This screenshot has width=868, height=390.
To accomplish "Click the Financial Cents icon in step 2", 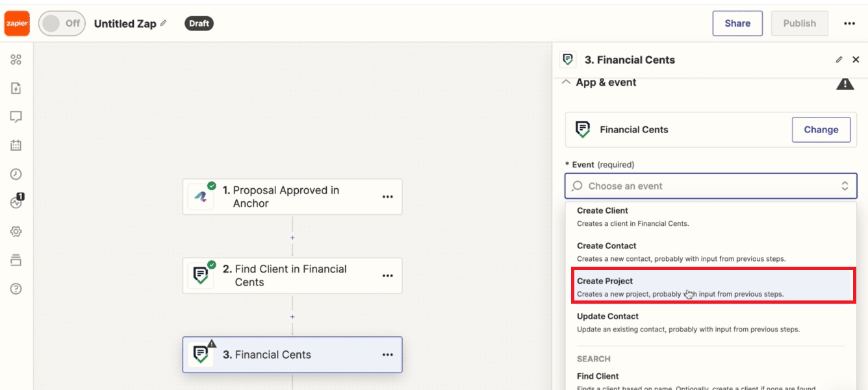I will 201,276.
